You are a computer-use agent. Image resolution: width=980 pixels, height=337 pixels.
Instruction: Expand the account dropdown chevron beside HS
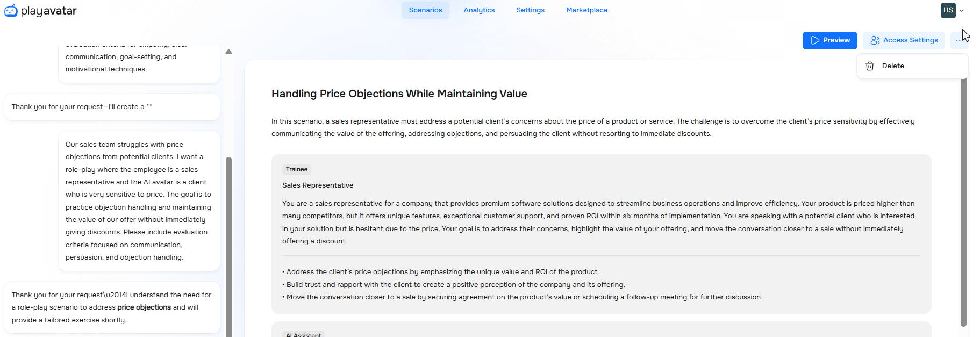coord(962,11)
